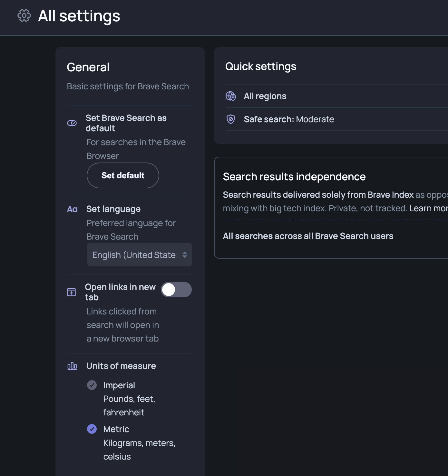This screenshot has width=448, height=476.
Task: Click the Set language Aa icon
Action: pyautogui.click(x=72, y=209)
